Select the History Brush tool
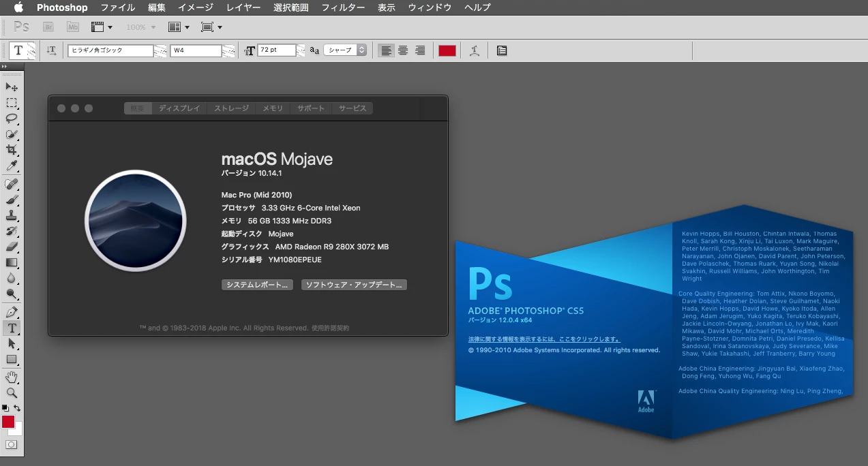The height and width of the screenshot is (466, 868). (x=12, y=232)
